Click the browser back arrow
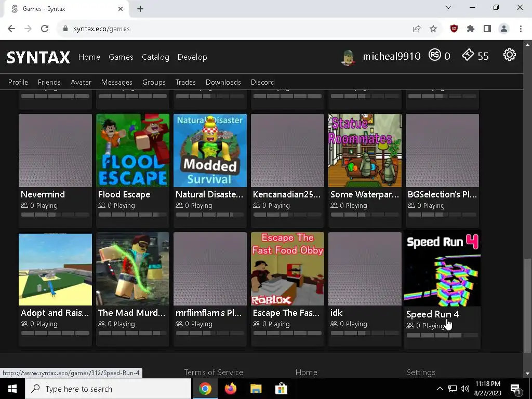The width and height of the screenshot is (532, 399). point(11,29)
